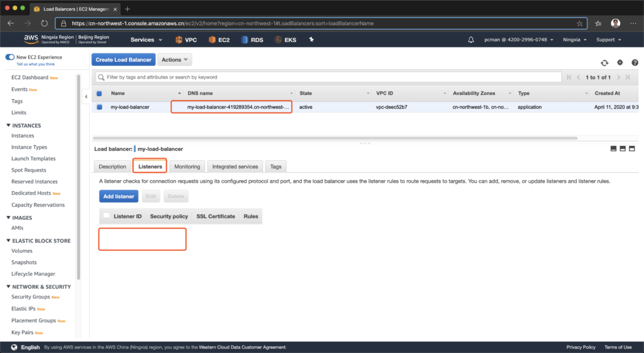This screenshot has height=353, width=644.
Task: Reload the page with browser refresh button
Action: 44,23
